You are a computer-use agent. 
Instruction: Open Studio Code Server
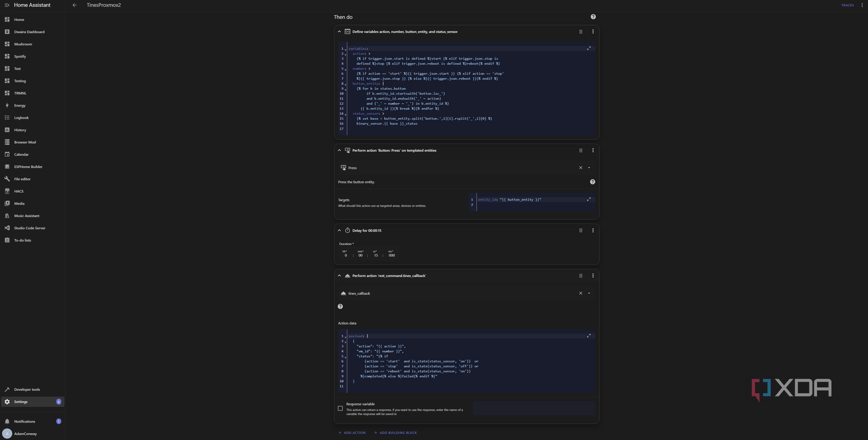coord(32,228)
